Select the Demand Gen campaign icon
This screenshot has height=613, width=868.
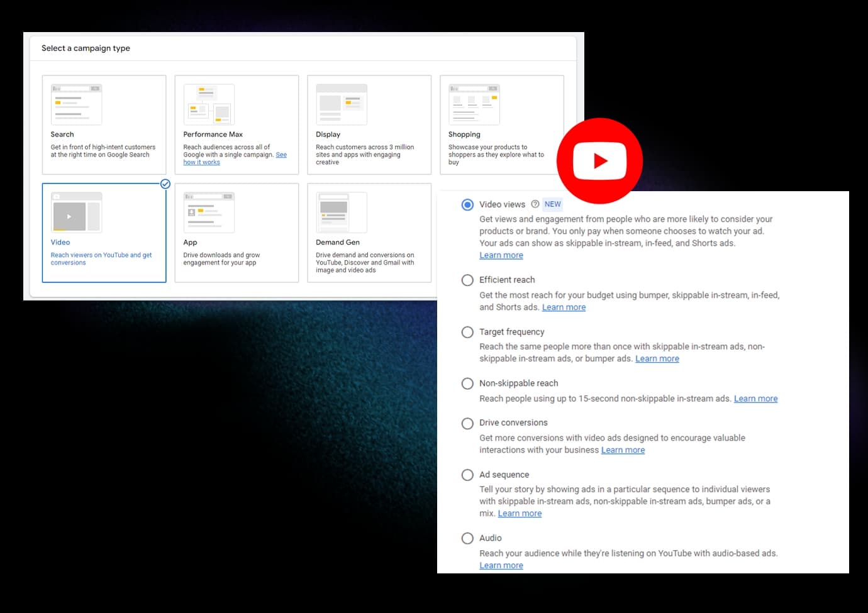341,213
